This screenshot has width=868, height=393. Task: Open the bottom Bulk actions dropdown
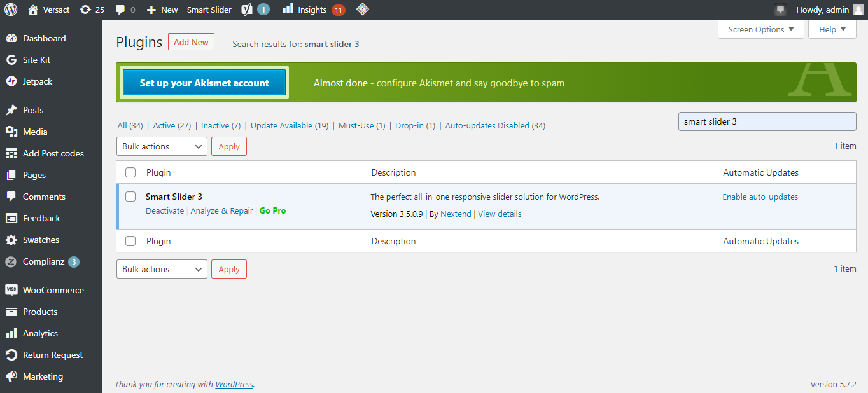coord(162,269)
